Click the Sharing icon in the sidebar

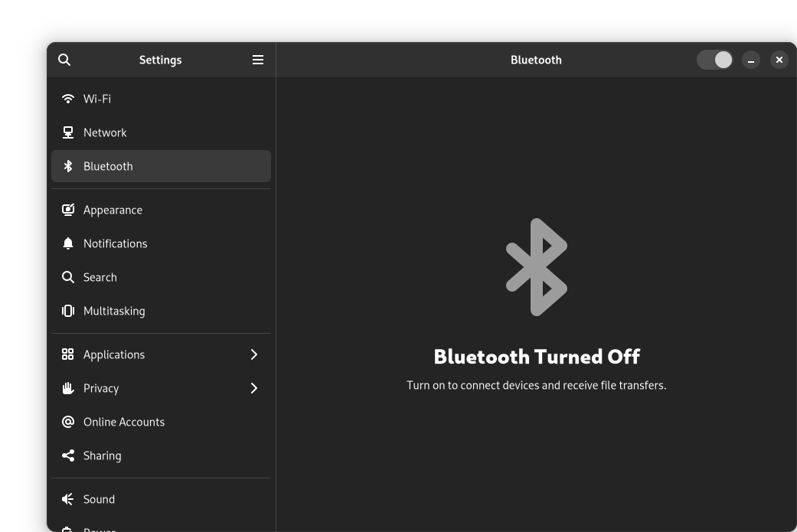click(x=68, y=455)
